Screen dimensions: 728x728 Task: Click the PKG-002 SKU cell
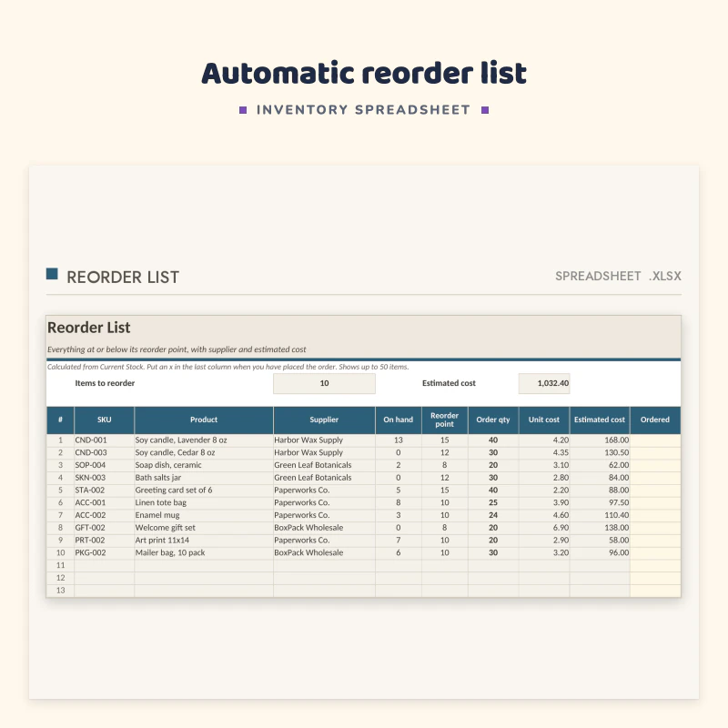click(x=104, y=553)
